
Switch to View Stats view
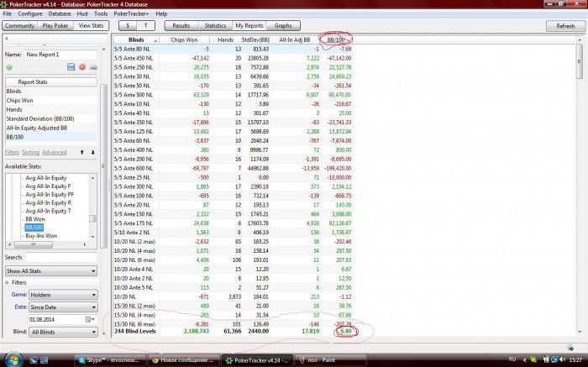pyautogui.click(x=91, y=25)
